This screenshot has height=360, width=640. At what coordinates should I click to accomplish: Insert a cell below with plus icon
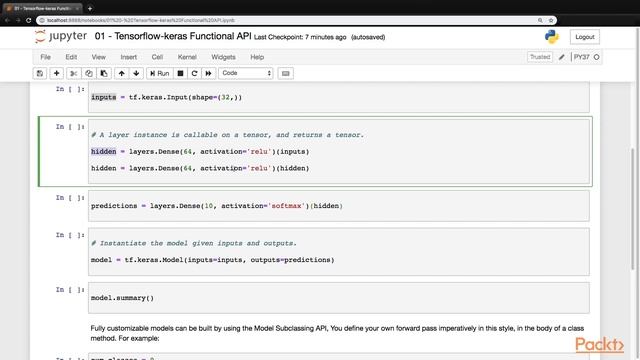(57, 73)
